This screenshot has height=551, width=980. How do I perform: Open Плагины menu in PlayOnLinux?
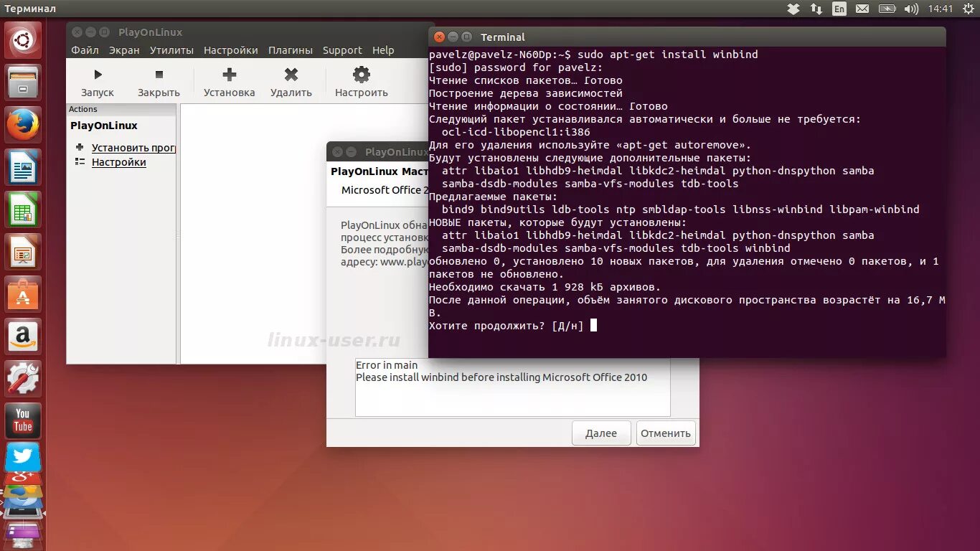[291, 50]
